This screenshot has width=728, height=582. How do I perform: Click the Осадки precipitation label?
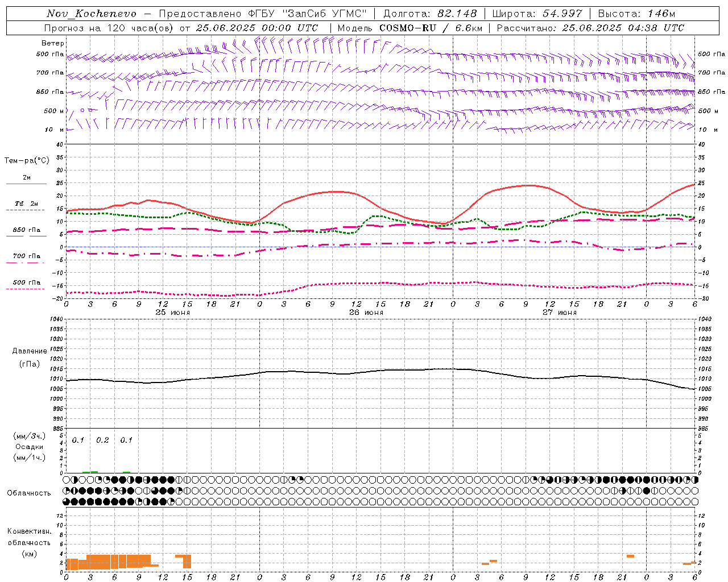(x=31, y=447)
